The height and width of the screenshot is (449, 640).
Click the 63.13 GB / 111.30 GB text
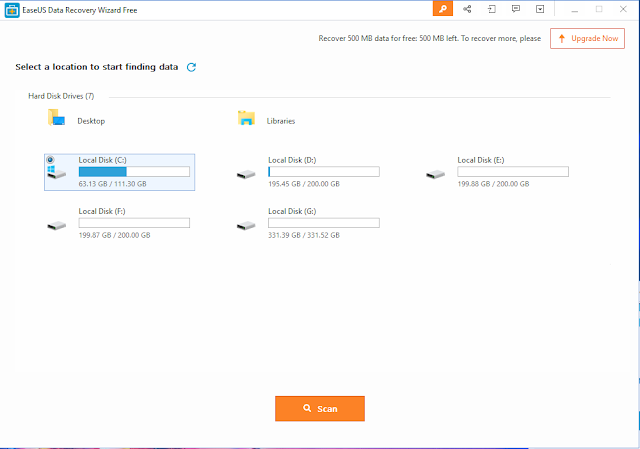point(113,184)
